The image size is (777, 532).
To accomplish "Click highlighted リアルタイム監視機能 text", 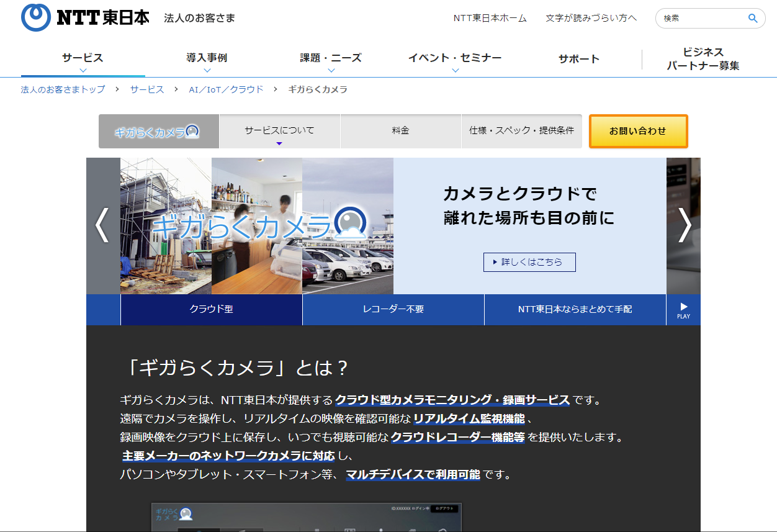I will click(x=469, y=418).
